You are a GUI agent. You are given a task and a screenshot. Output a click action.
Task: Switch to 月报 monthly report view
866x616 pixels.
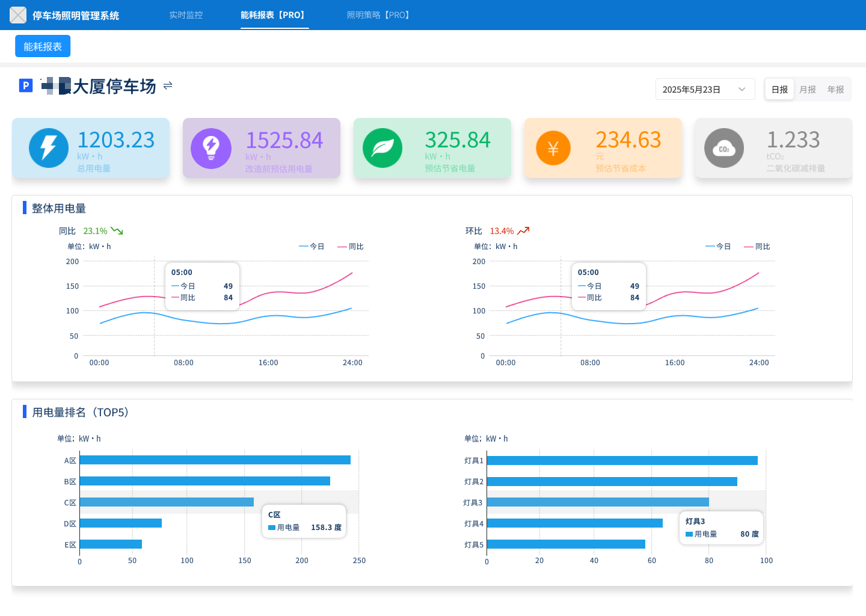[808, 90]
